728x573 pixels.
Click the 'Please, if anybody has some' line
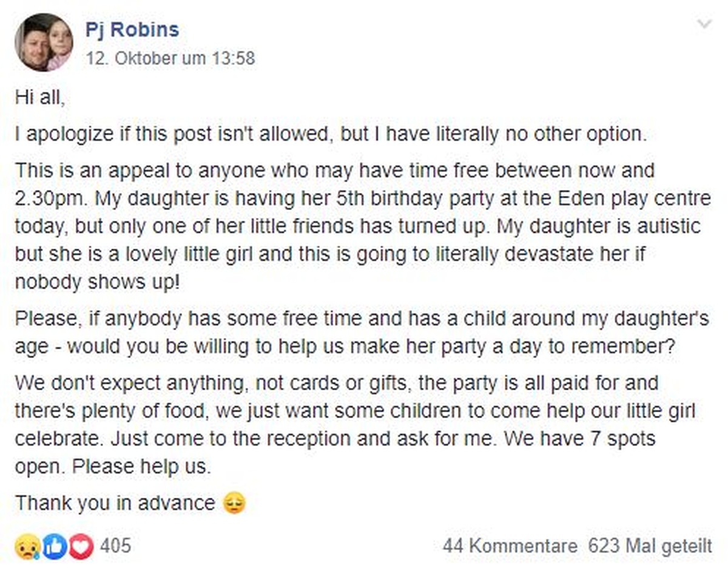(x=362, y=319)
